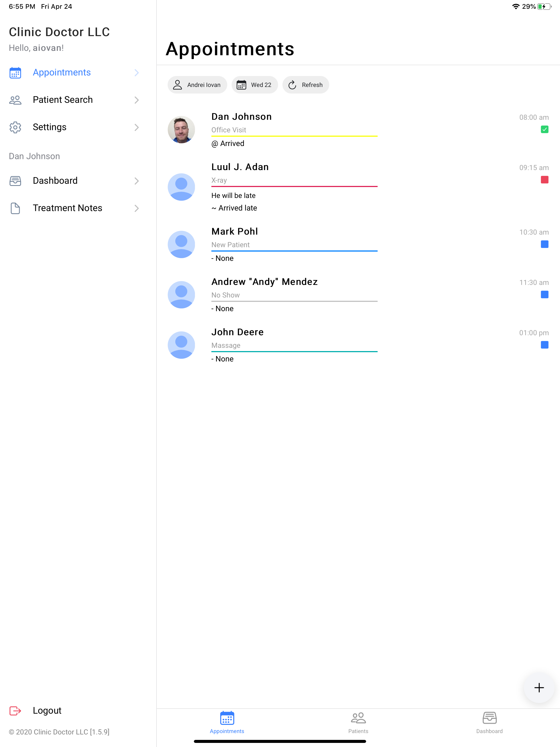The width and height of the screenshot is (560, 747).
Task: Toggle Mark Pohl's blue status box
Action: (x=544, y=244)
